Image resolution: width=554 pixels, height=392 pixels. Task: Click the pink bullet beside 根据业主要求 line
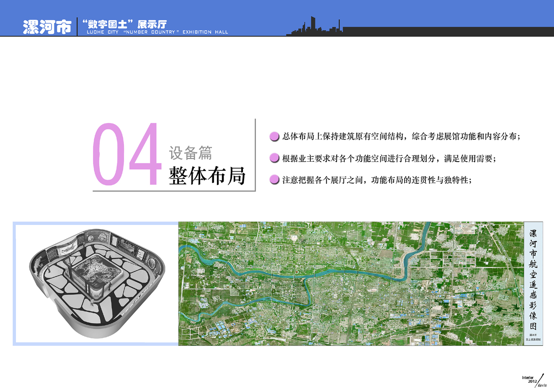274,158
